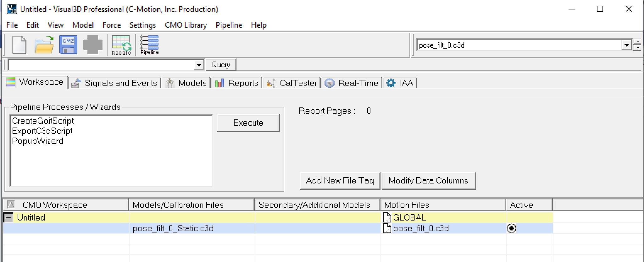Open the CMO Library menu

pyautogui.click(x=186, y=25)
